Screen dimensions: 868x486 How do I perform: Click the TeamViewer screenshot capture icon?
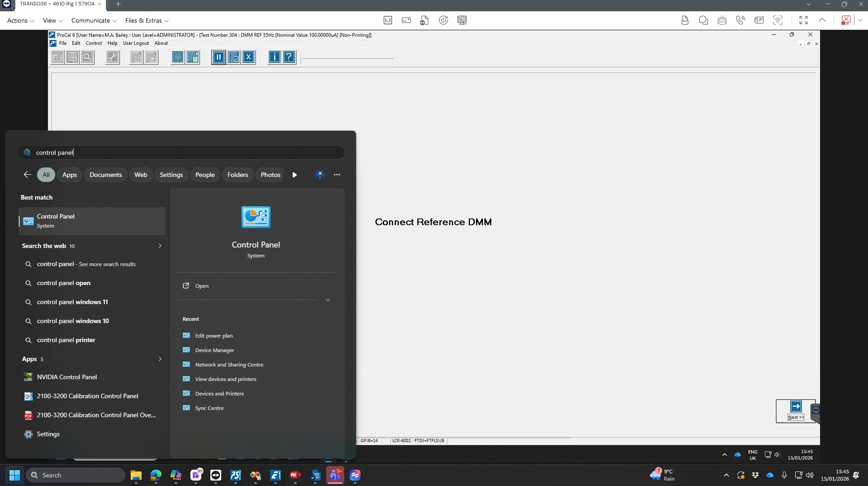click(778, 20)
